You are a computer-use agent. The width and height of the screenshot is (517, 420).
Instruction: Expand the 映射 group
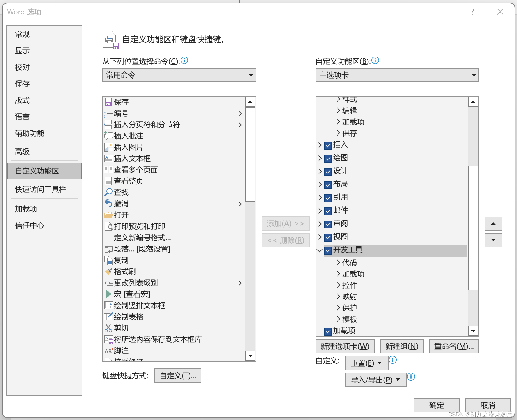pyautogui.click(x=338, y=296)
